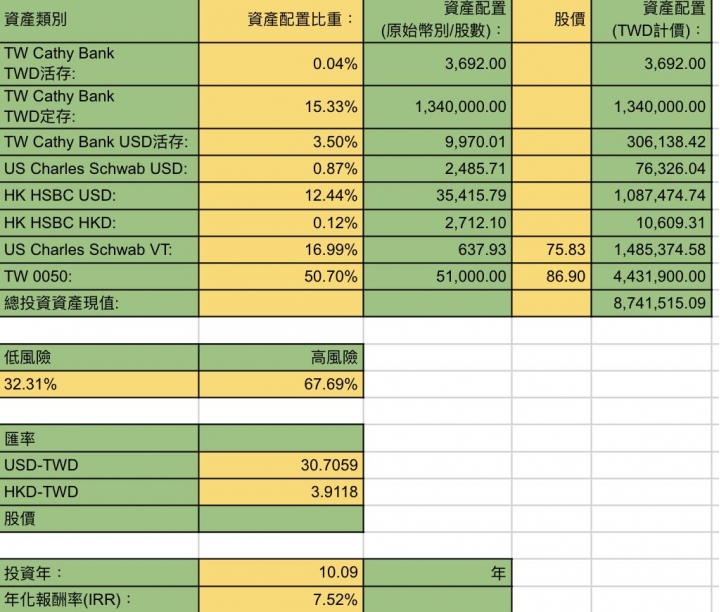This screenshot has width=720, height=612.
Task: Select TW Cathy Bank USD活存 label cell
Action: (99, 142)
